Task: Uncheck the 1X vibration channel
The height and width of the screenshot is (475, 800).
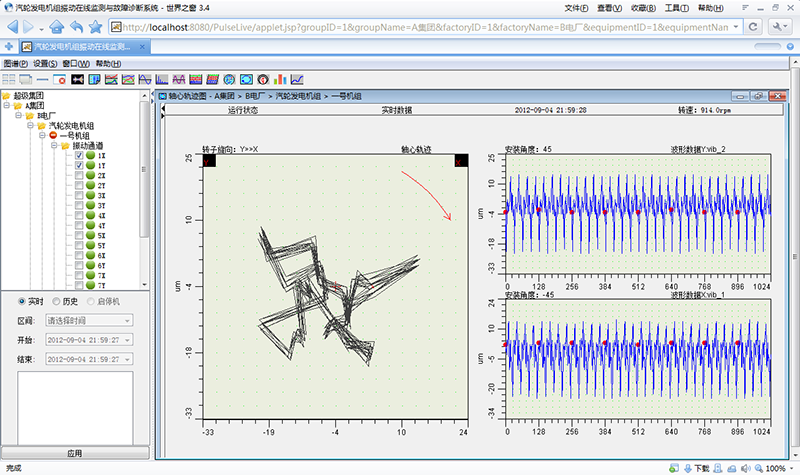Action: click(x=79, y=156)
